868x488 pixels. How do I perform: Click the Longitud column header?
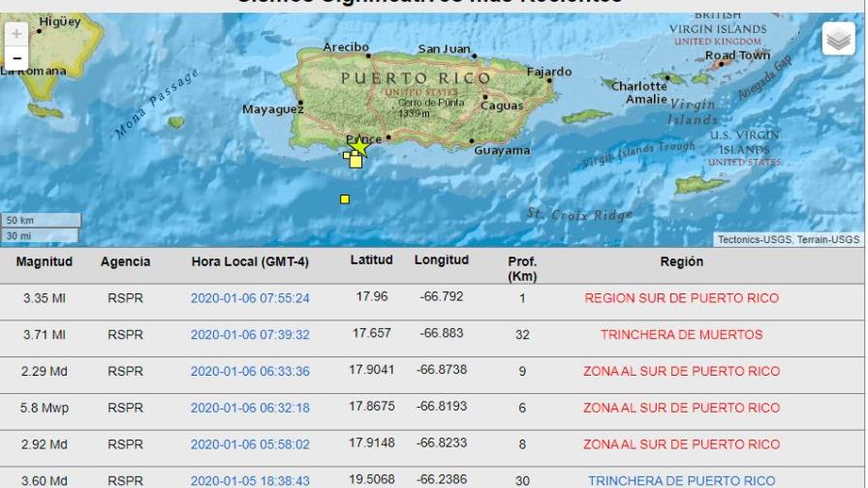[x=442, y=260]
